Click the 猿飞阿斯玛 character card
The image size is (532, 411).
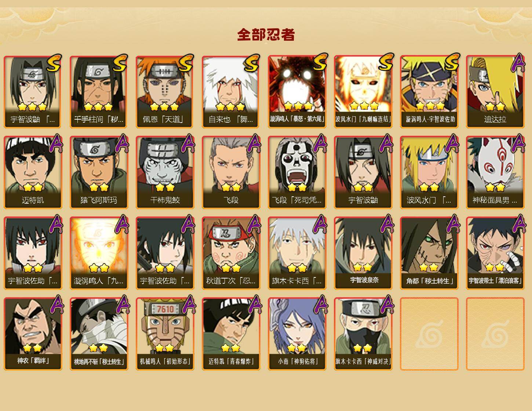[99, 172]
